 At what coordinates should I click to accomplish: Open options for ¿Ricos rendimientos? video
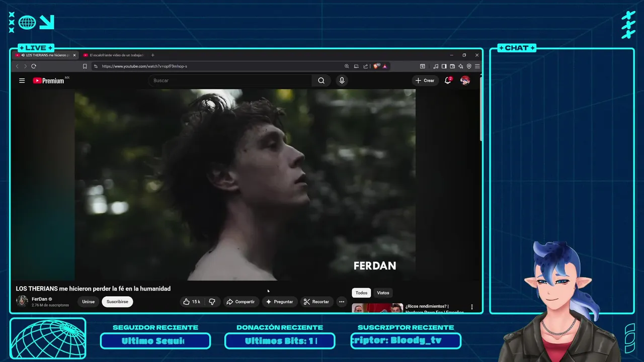tap(472, 307)
